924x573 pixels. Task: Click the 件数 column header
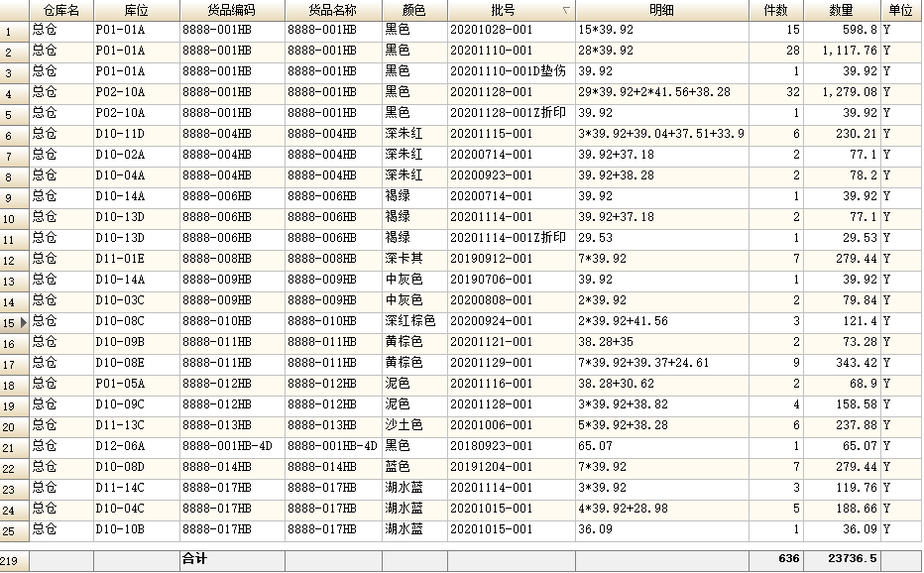point(775,10)
